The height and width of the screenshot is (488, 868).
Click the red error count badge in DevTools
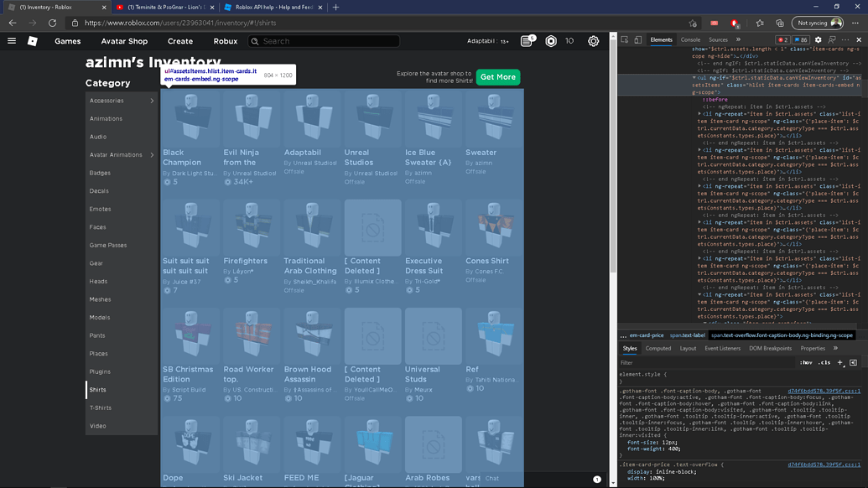coord(784,39)
